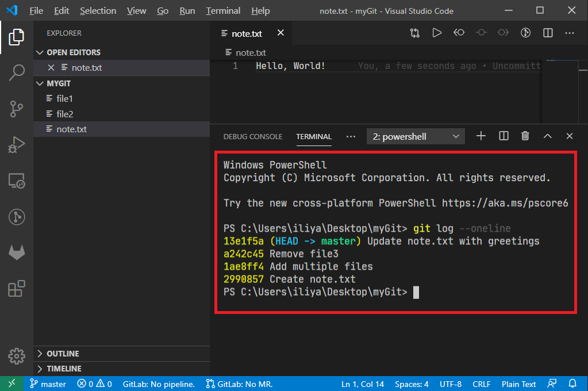The height and width of the screenshot is (391, 588).
Task: Split the terminal panel
Action: (504, 136)
